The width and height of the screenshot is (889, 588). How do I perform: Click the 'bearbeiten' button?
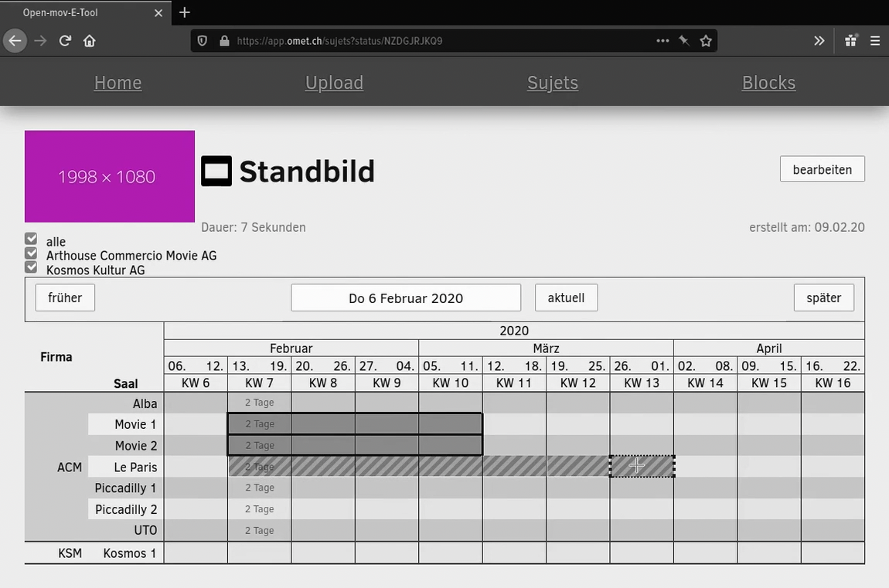pos(822,169)
